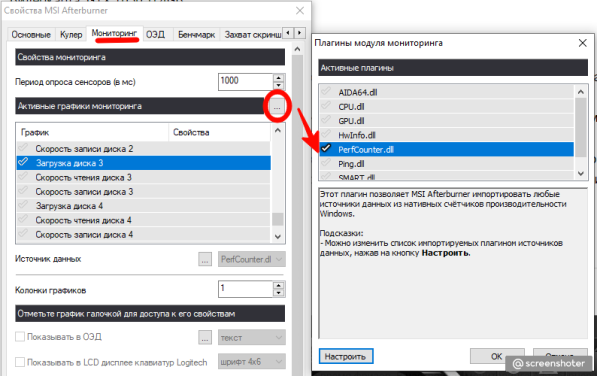Open the PerfCounter.dll data source dropdown

[x=252, y=259]
